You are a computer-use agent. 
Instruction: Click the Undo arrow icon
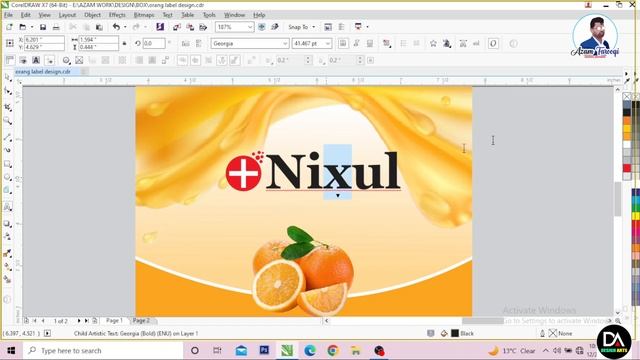(116, 27)
